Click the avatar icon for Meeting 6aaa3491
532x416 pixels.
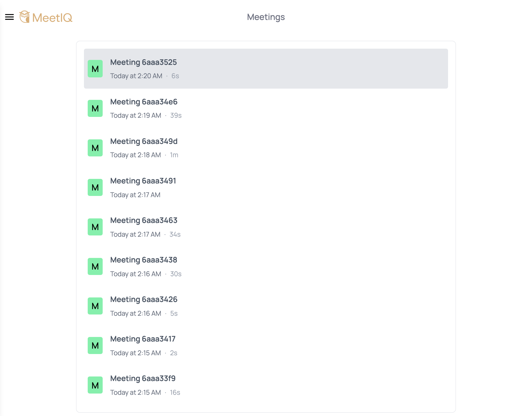(95, 187)
